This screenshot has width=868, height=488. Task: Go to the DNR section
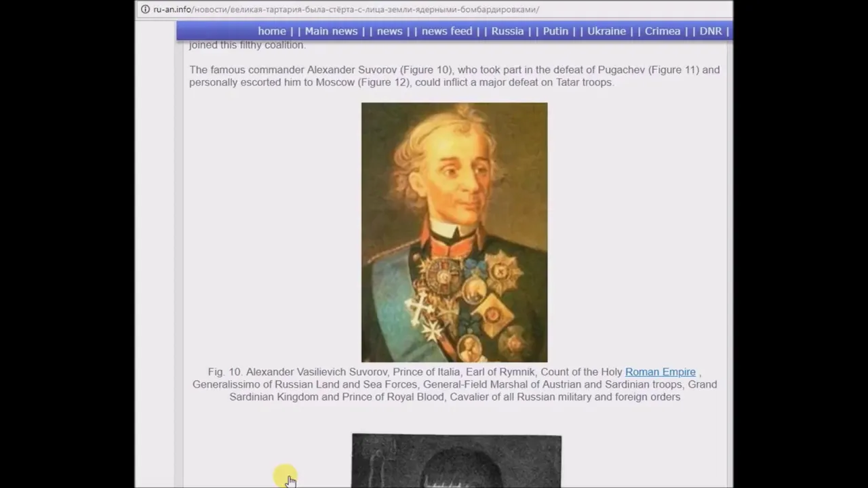click(711, 31)
